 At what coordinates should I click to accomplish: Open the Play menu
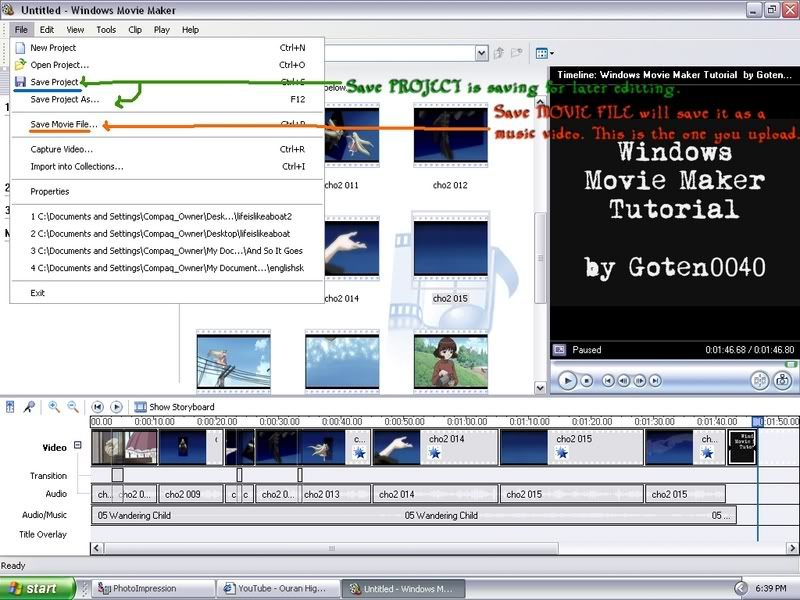click(x=162, y=30)
